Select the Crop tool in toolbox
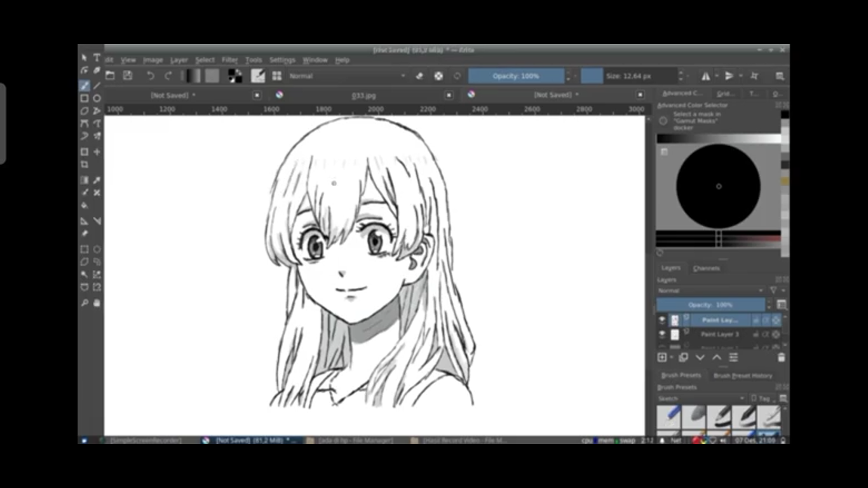Screen dimensions: 868x488 tap(84, 165)
